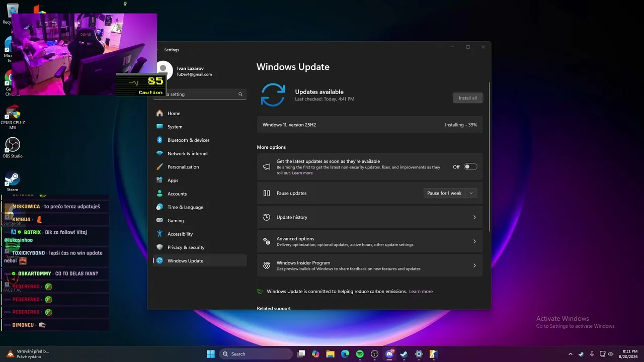The image size is (644, 362).
Task: Open Task View from taskbar
Action: pos(301,354)
